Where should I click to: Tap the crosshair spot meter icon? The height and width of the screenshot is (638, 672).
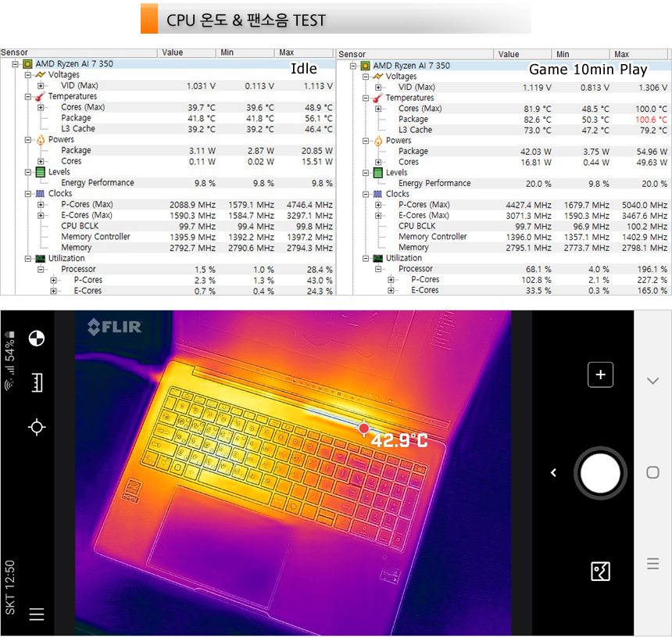coord(36,427)
